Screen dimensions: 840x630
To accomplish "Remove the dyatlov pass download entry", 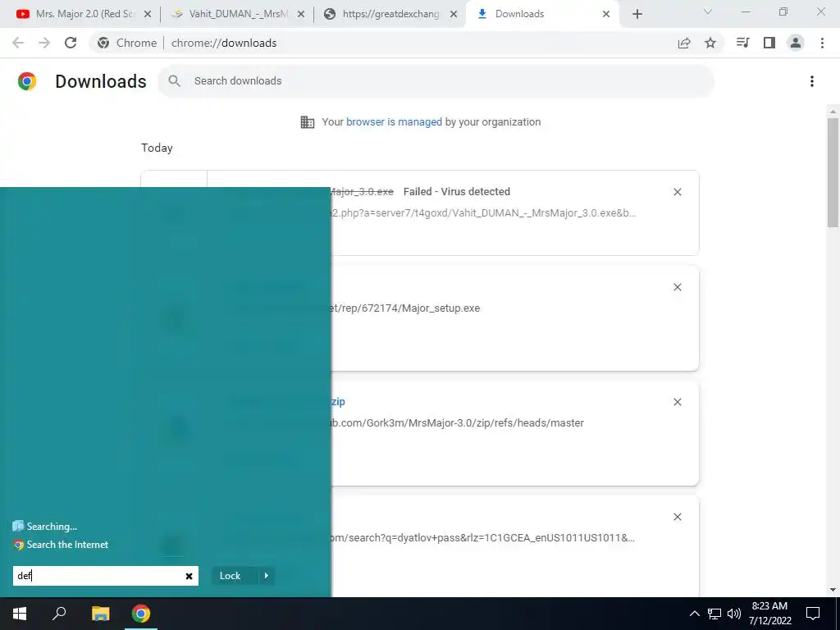I will (x=677, y=517).
